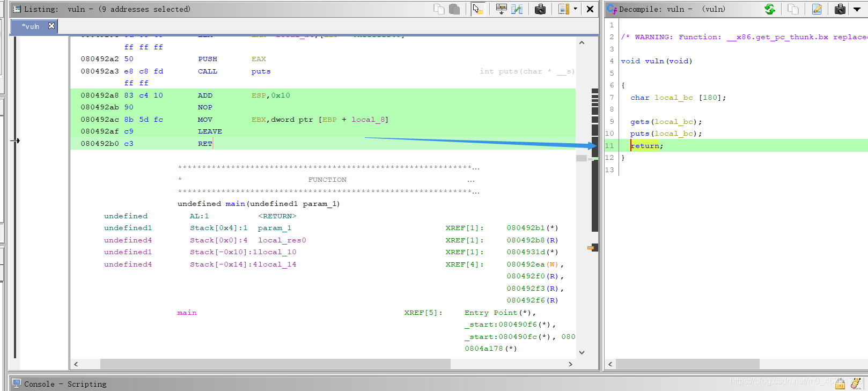
Task: Select the NOP instruction at 080492ab
Action: click(205, 107)
